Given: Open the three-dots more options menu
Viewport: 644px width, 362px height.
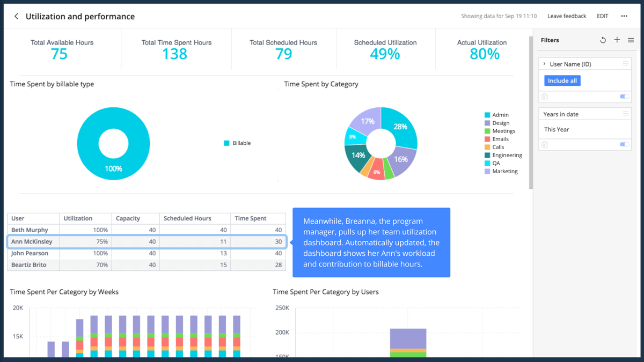Looking at the screenshot, I should click(624, 16).
